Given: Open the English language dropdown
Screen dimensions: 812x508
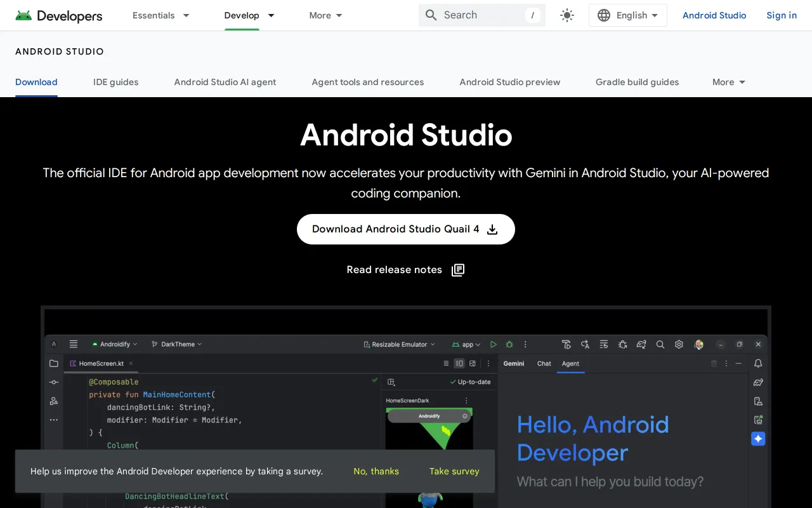Looking at the screenshot, I should click(628, 15).
